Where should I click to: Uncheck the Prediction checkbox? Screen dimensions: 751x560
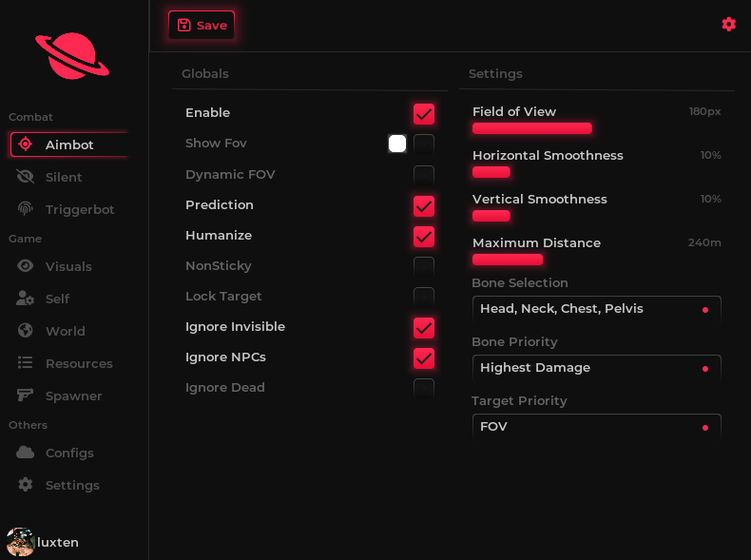pyautogui.click(x=424, y=206)
